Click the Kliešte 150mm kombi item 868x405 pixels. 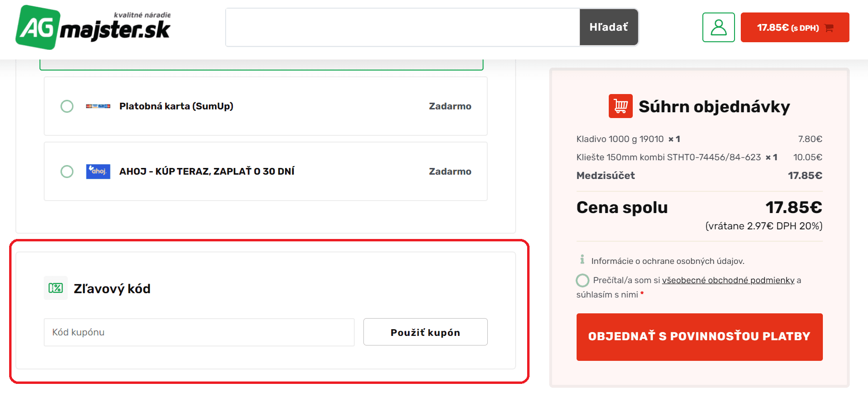[x=668, y=157]
